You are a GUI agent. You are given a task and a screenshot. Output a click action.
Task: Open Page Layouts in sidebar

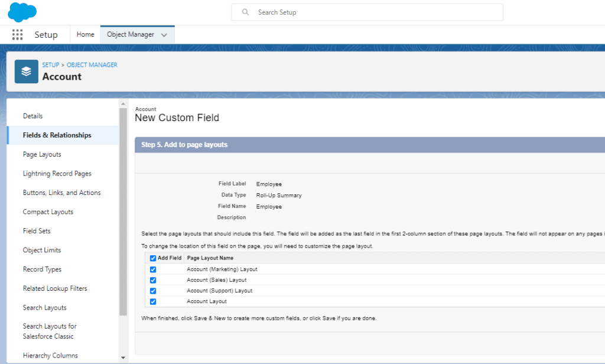coord(42,154)
